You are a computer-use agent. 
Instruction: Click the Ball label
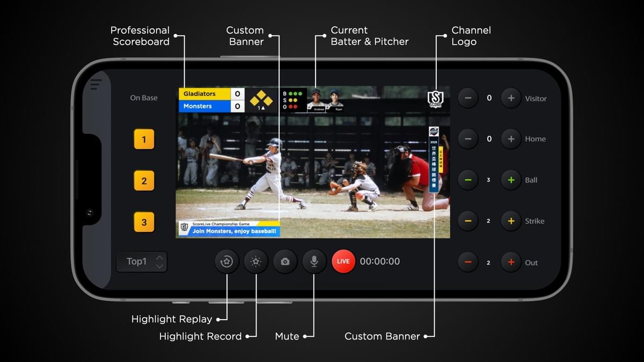pos(531,180)
